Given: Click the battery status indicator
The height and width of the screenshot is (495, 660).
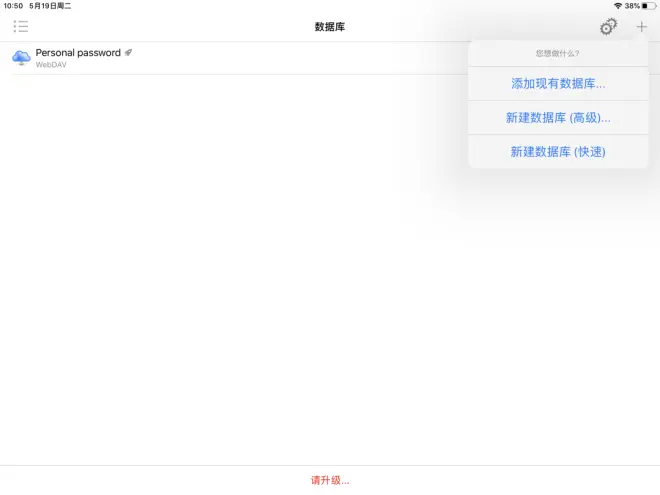Looking at the screenshot, I should coord(649,6).
